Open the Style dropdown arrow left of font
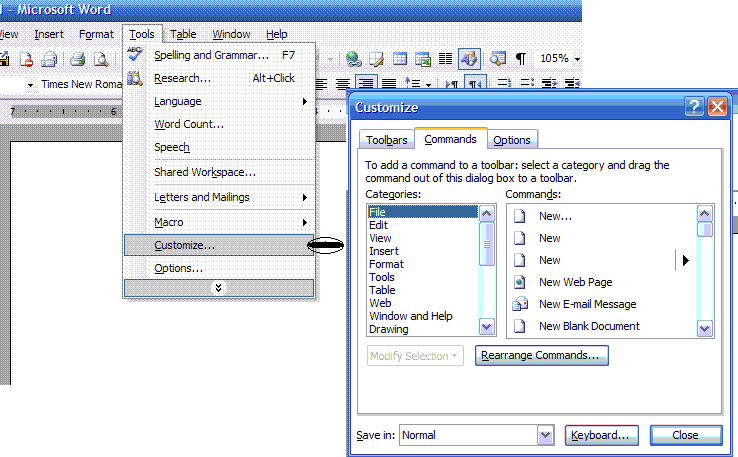Viewport: 738px width, 457px height. [30, 85]
